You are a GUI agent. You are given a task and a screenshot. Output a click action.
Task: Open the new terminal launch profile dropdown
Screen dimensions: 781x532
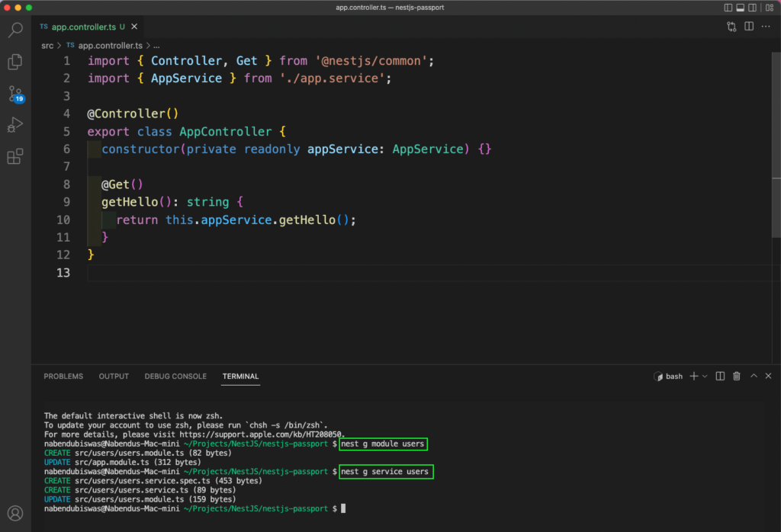705,377
